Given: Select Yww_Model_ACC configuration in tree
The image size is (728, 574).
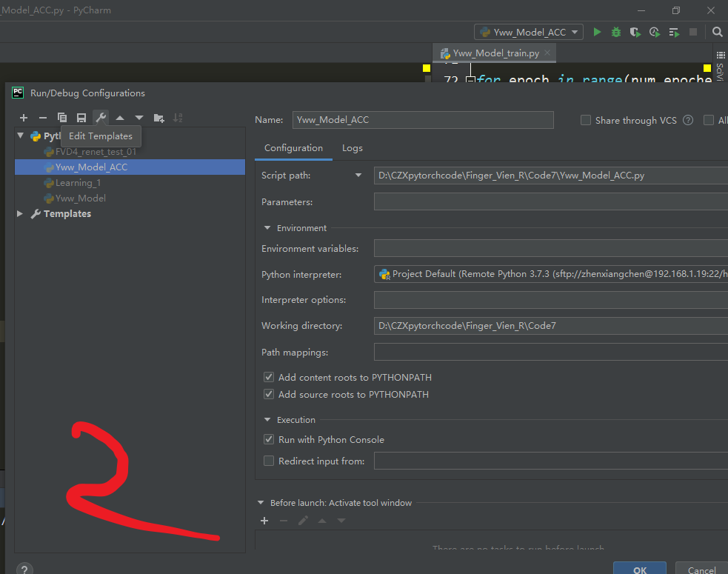Looking at the screenshot, I should (x=130, y=167).
